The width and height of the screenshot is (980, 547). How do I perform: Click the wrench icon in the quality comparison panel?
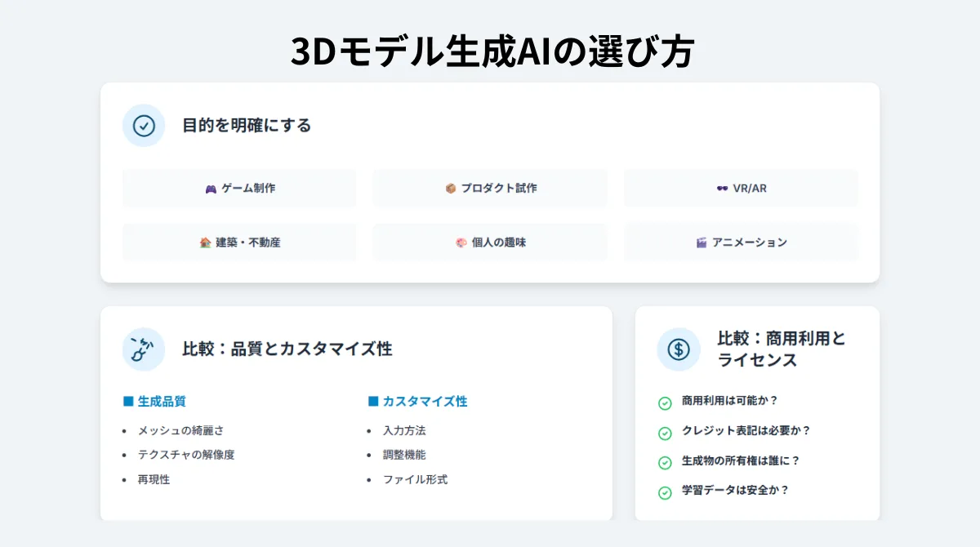(x=143, y=349)
